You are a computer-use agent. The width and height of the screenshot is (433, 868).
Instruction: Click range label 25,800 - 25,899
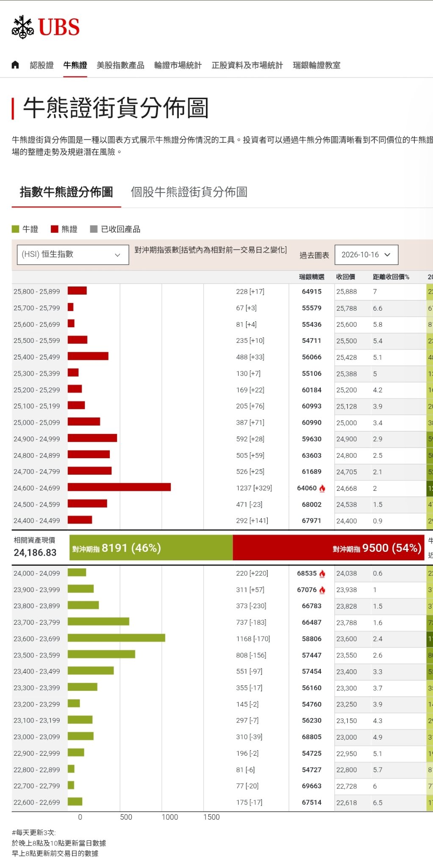click(37, 292)
